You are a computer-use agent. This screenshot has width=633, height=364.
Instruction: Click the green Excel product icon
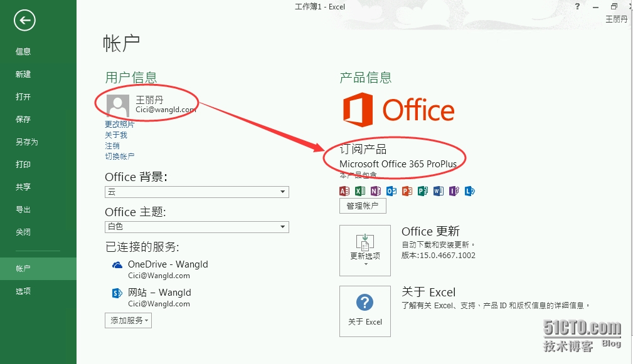(x=360, y=190)
